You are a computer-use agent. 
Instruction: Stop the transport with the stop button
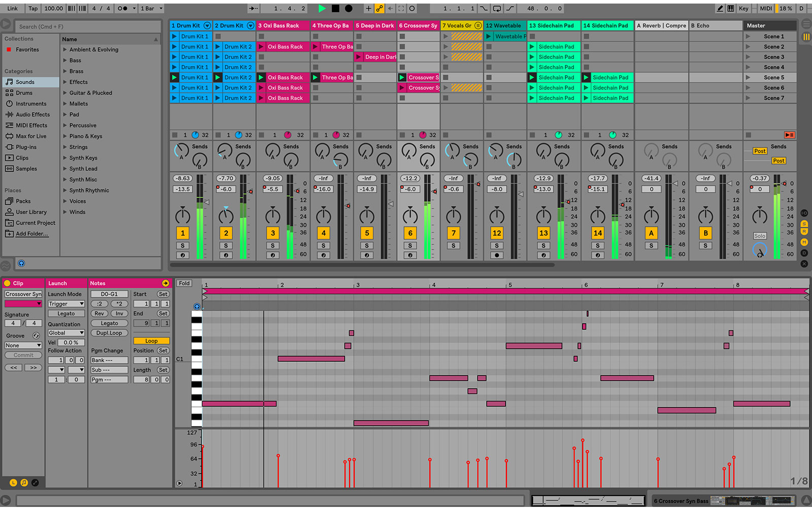335,8
